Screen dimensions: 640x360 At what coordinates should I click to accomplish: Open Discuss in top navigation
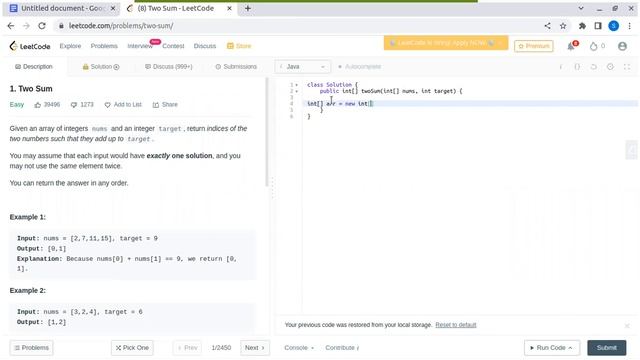(205, 46)
